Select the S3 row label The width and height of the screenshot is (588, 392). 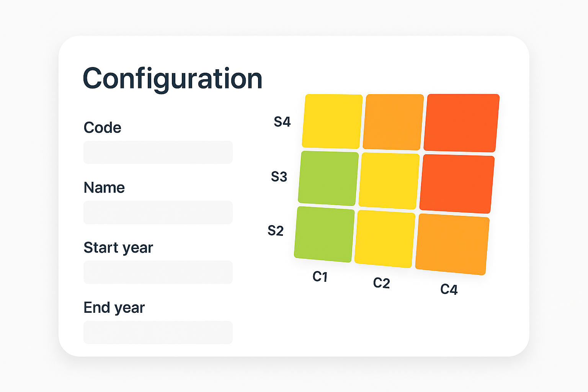[x=279, y=176]
